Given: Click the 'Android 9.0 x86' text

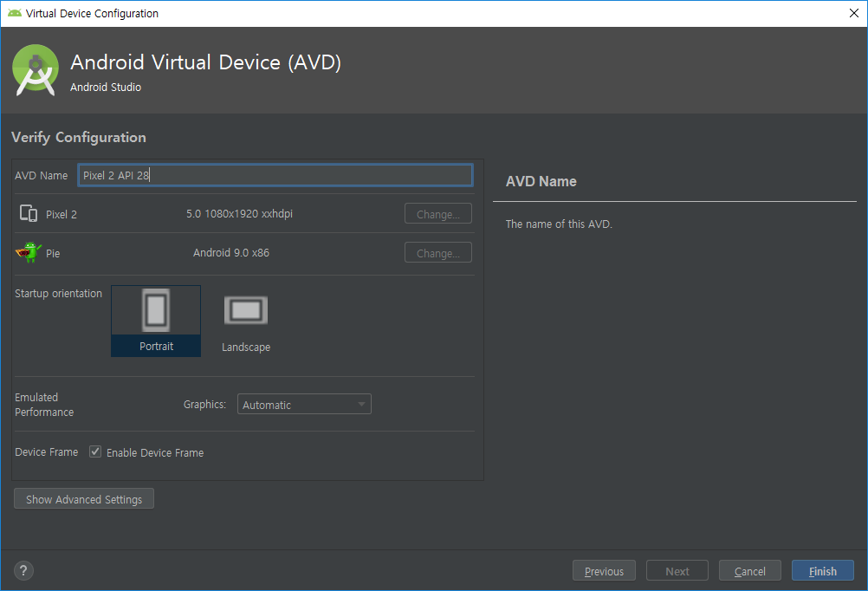Looking at the screenshot, I should click(x=230, y=252).
